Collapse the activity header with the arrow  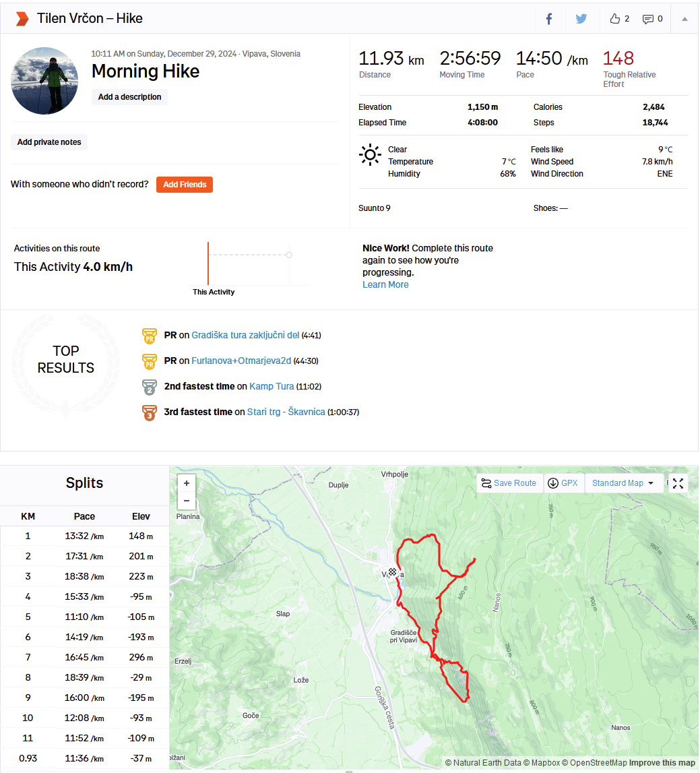(685, 19)
